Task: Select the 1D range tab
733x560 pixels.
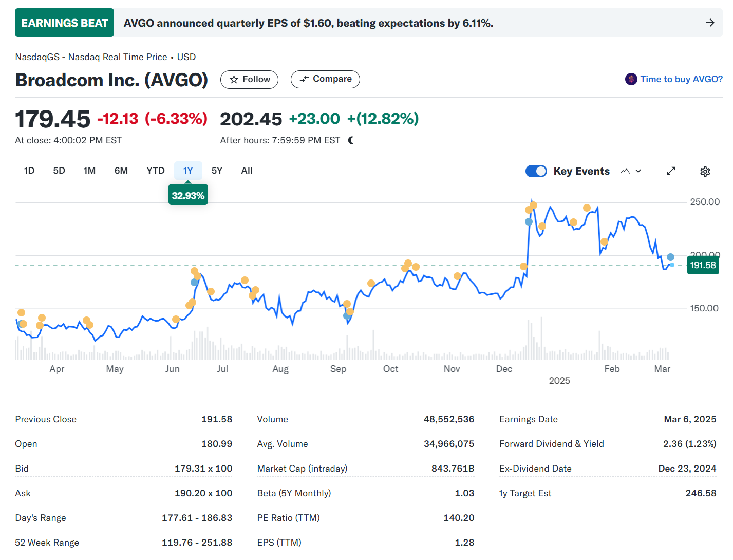Action: [x=29, y=171]
